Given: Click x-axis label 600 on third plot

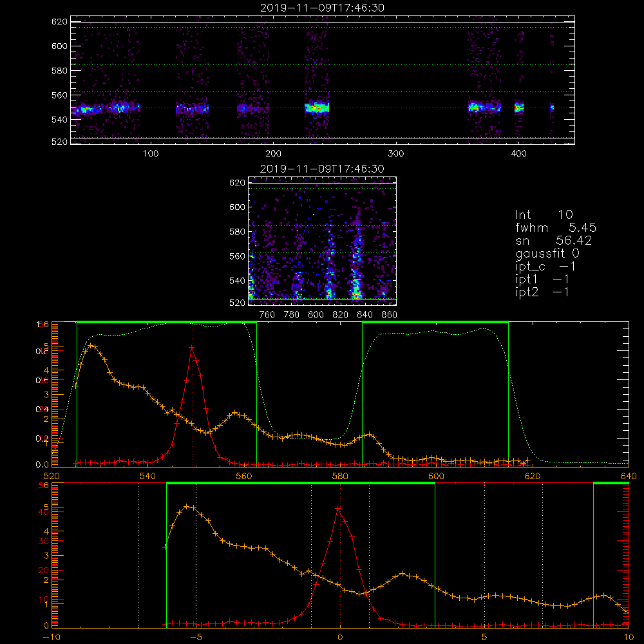Looking at the screenshot, I should 436,476.
